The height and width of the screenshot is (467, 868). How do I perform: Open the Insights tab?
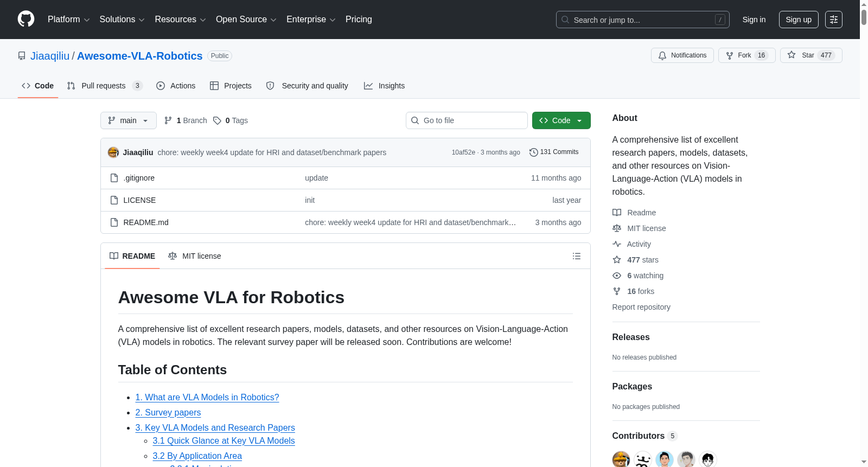(x=385, y=86)
